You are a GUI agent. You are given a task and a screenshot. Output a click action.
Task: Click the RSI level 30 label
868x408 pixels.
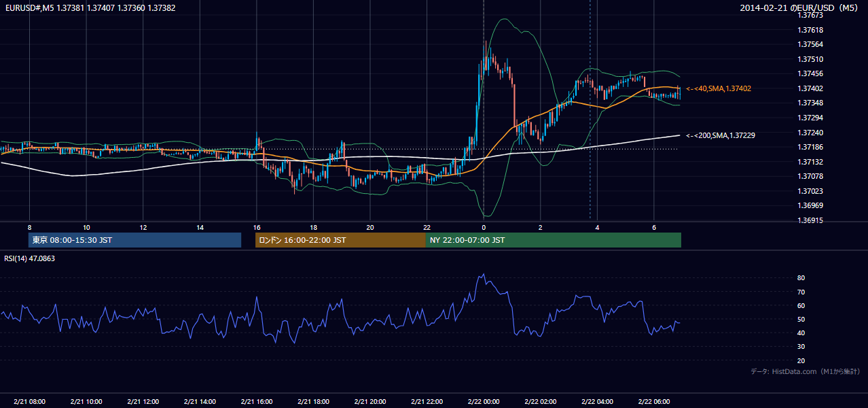tap(801, 347)
